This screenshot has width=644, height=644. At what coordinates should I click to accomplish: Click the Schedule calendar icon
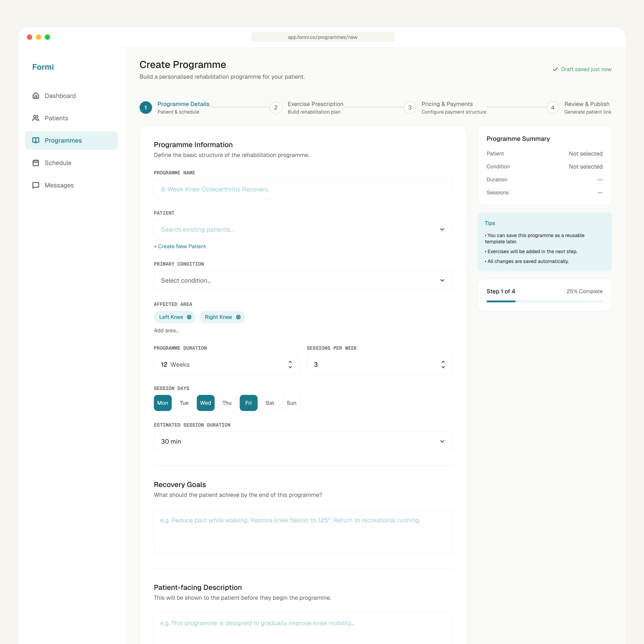coord(36,163)
